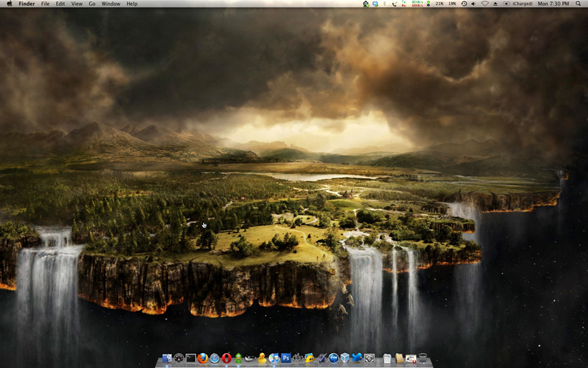Open the File menu
Screen dimensions: 588x368
[45, 4]
